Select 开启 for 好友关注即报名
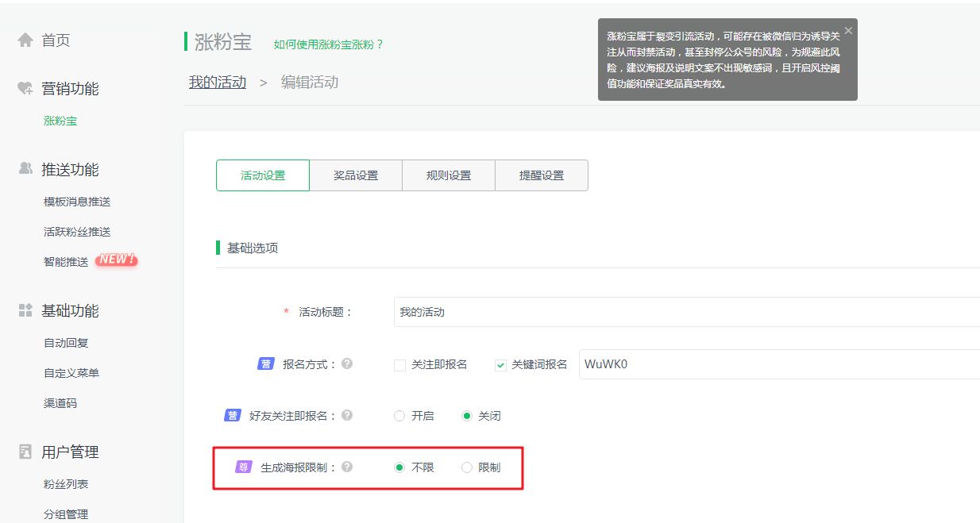Image resolution: width=980 pixels, height=523 pixels. [399, 415]
